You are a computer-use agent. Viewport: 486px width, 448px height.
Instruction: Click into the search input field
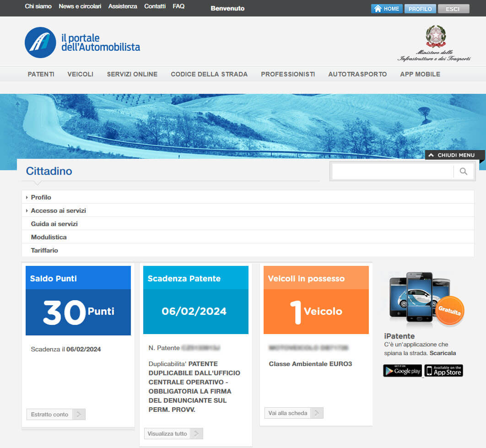tap(393, 171)
